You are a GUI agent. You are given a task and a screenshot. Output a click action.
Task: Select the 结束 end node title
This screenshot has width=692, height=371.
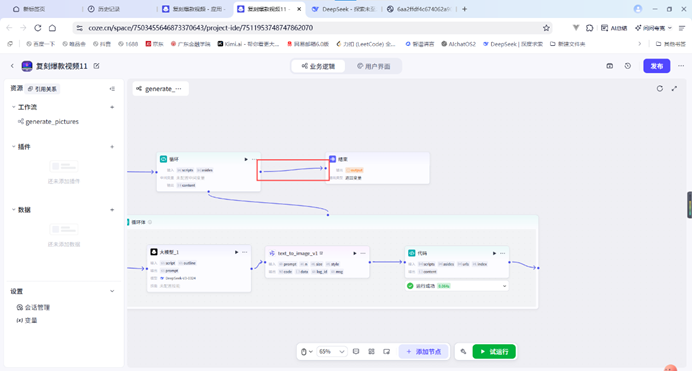point(343,159)
